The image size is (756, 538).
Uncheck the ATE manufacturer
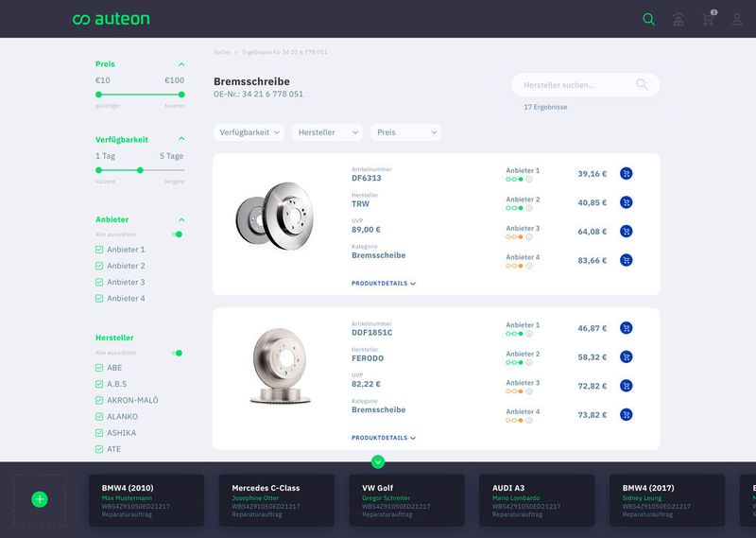(x=99, y=449)
